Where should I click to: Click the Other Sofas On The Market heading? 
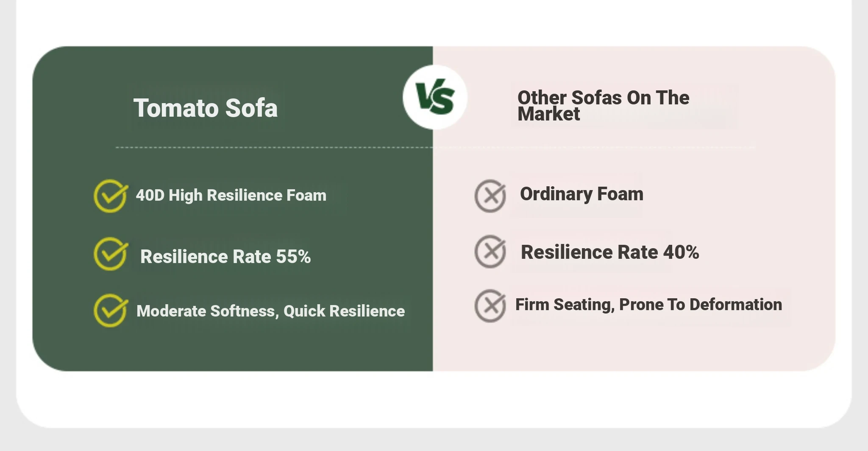pos(603,106)
